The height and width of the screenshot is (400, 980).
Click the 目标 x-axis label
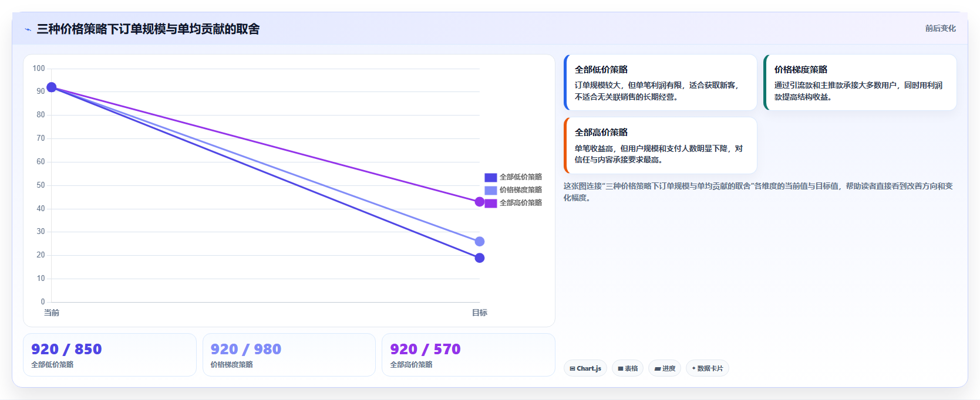480,313
